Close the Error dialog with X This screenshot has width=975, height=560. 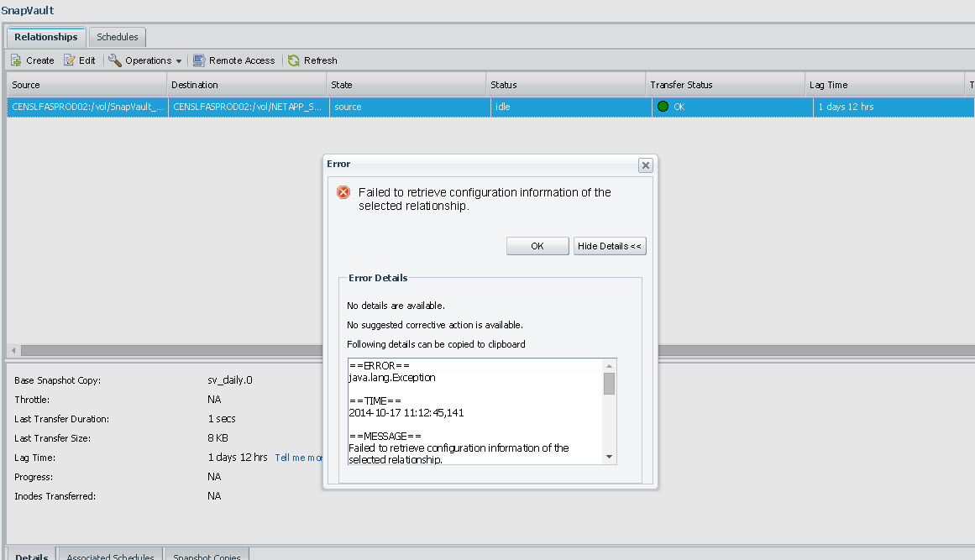[x=645, y=165]
